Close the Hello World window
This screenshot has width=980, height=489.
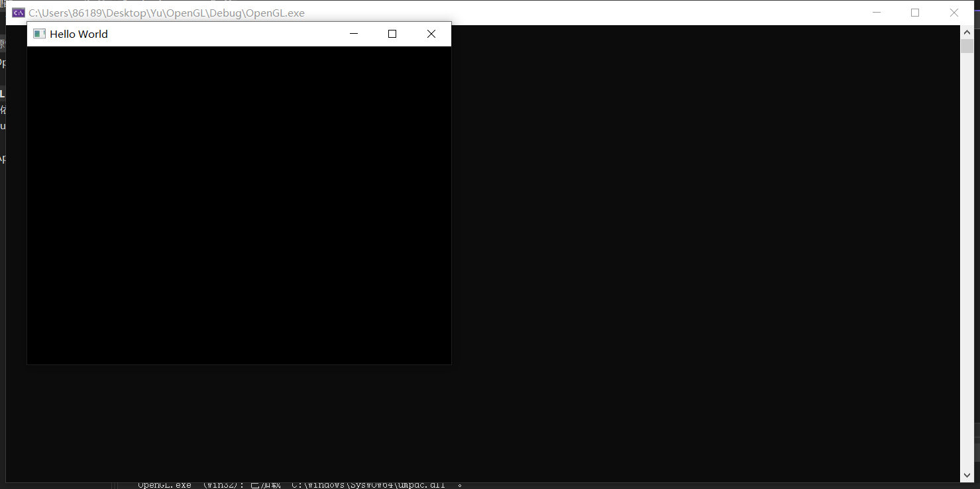click(431, 34)
